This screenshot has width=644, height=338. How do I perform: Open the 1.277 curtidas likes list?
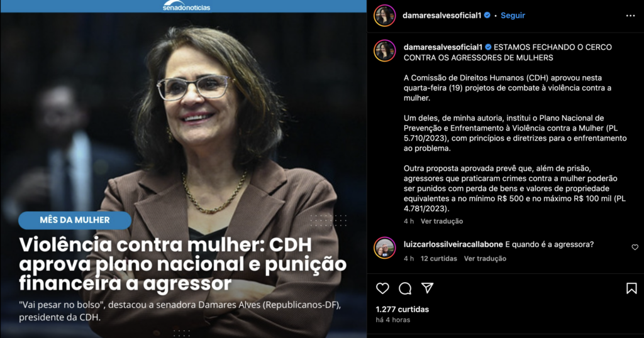pos(402,309)
